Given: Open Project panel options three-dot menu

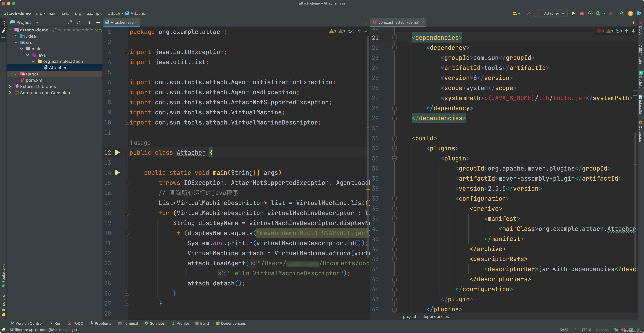Looking at the screenshot, I should (x=90, y=22).
